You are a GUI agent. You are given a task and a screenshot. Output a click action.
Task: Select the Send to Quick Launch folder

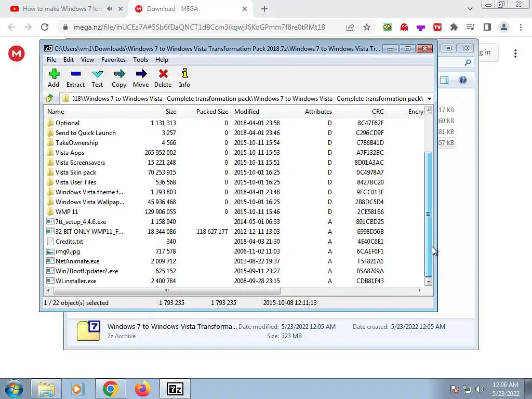click(86, 133)
